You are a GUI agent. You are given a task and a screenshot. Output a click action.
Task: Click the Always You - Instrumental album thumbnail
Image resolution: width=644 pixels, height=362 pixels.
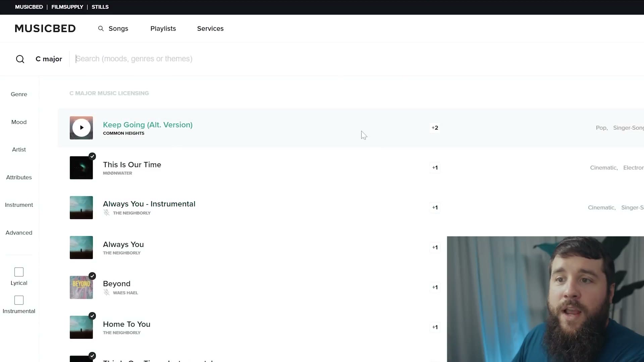(x=81, y=208)
